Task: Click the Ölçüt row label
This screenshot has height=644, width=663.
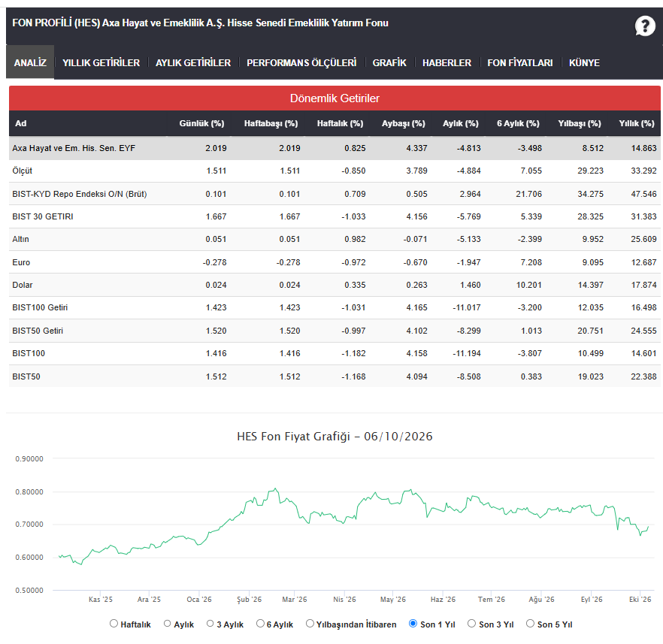Action: tap(23, 171)
